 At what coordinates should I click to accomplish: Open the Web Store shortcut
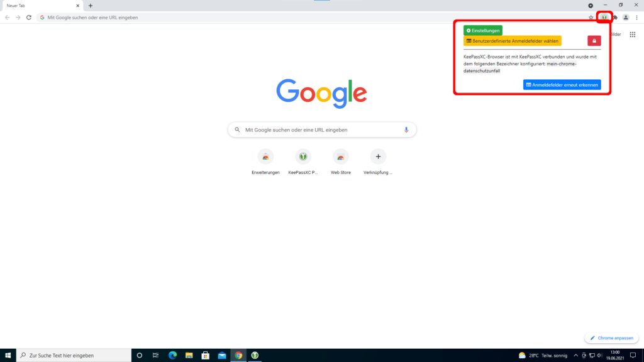pyautogui.click(x=341, y=162)
